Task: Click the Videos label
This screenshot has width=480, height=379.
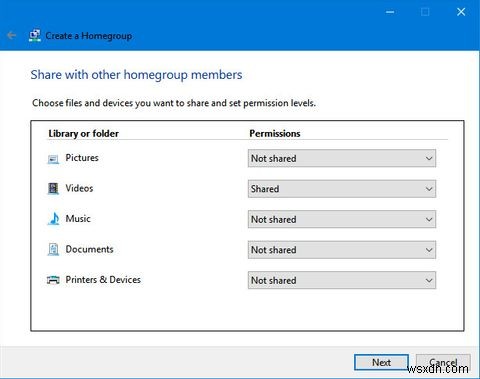Action: tap(79, 188)
